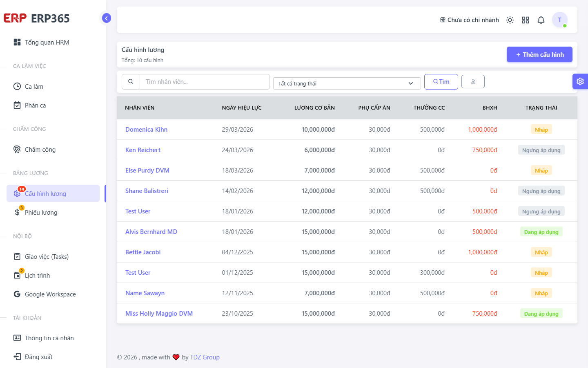This screenshot has width=588, height=368.
Task: Click the Tìm search button
Action: 441,82
